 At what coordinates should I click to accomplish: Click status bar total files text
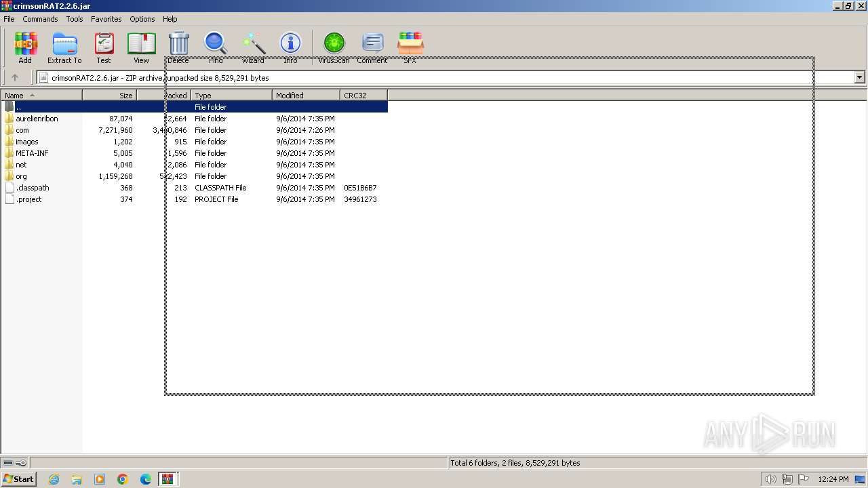click(x=515, y=463)
